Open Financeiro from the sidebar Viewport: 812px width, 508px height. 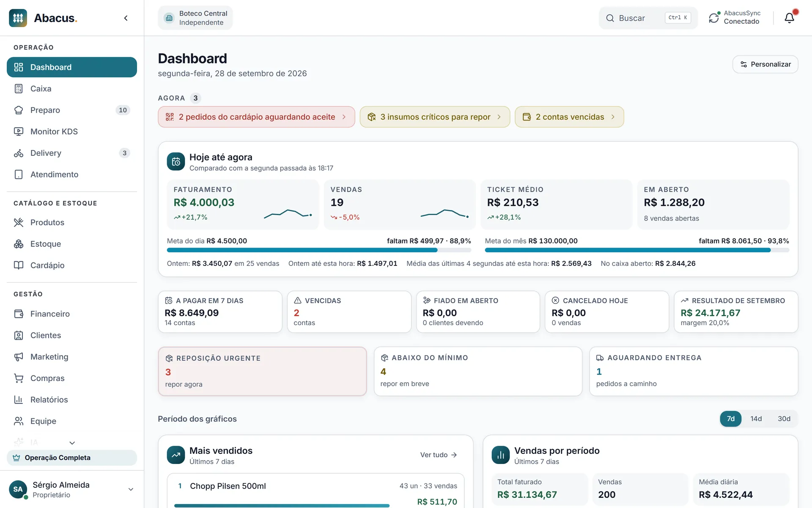[x=72, y=314]
